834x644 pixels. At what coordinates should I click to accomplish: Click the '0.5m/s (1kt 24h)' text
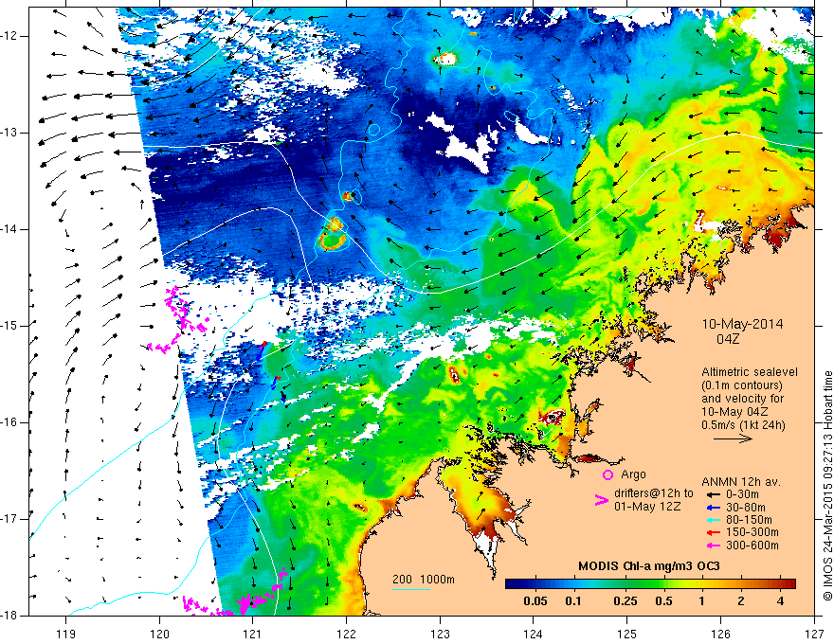pyautogui.click(x=743, y=425)
